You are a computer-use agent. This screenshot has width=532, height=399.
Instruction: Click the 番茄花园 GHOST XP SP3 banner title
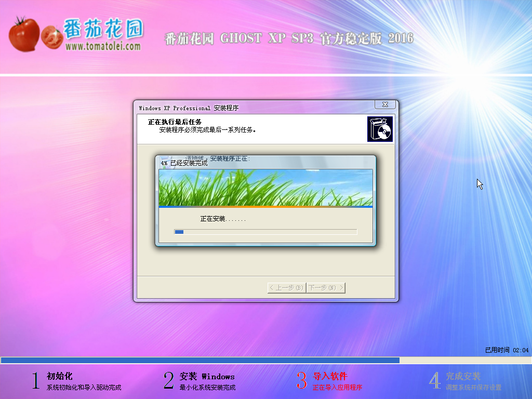289,38
